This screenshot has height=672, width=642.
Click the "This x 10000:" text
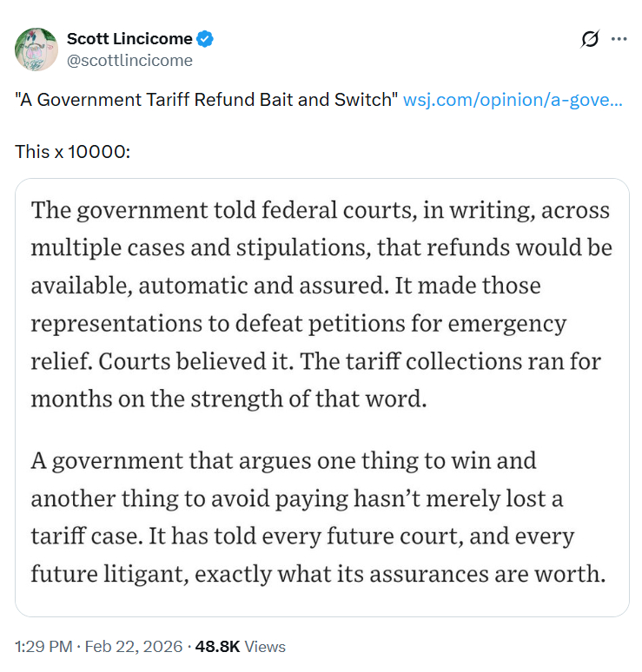click(72, 151)
